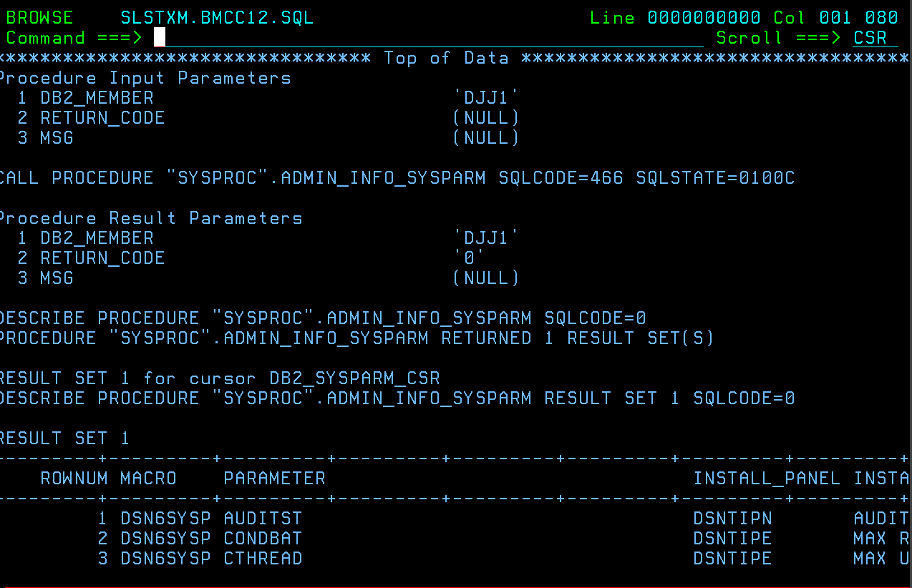Click the Line 0000000000 indicator
This screenshot has width=912, height=588.
click(x=675, y=17)
